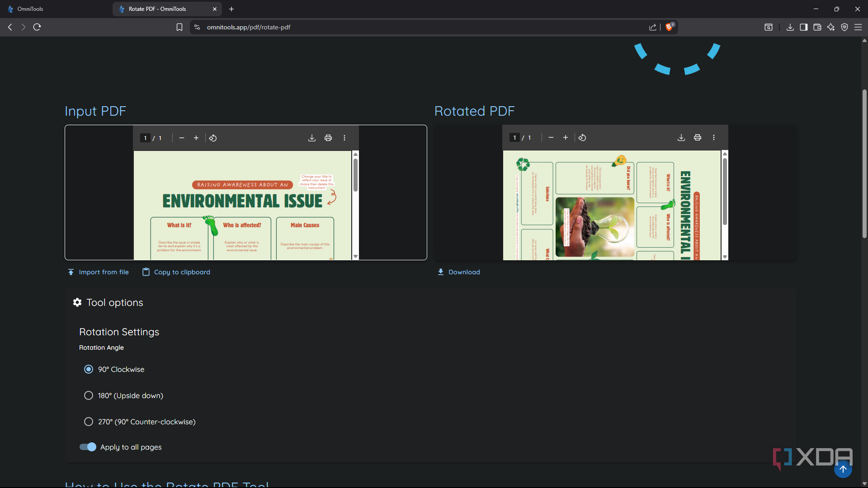868x488 pixels.
Task: Open more options in Input PDF viewer
Action: tap(344, 138)
